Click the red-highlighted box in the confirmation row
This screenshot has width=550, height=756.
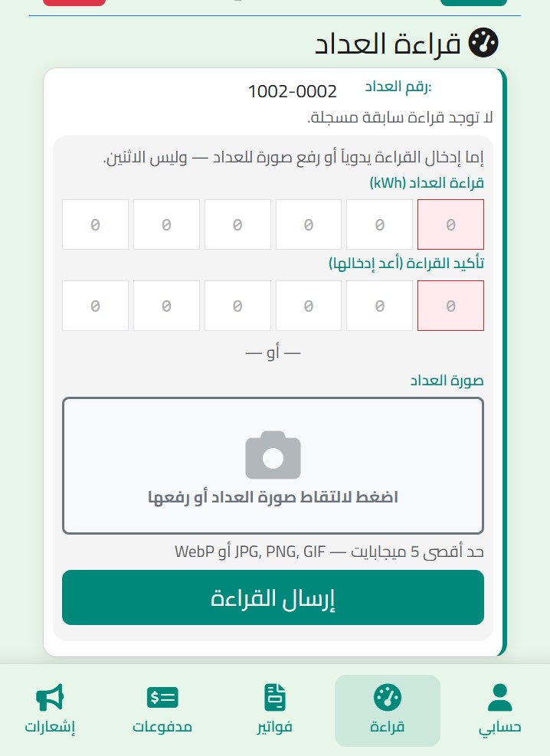pyautogui.click(x=450, y=305)
